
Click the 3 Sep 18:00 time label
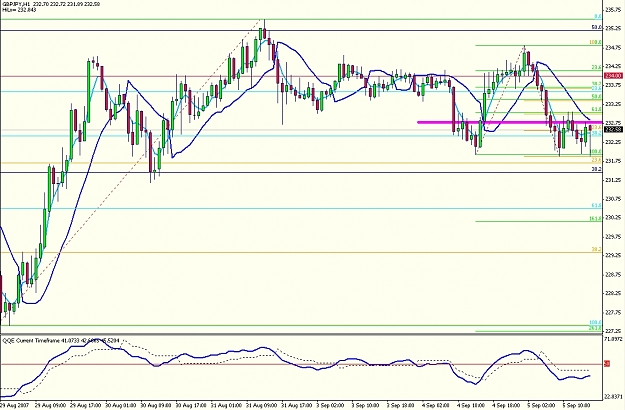[402, 405]
